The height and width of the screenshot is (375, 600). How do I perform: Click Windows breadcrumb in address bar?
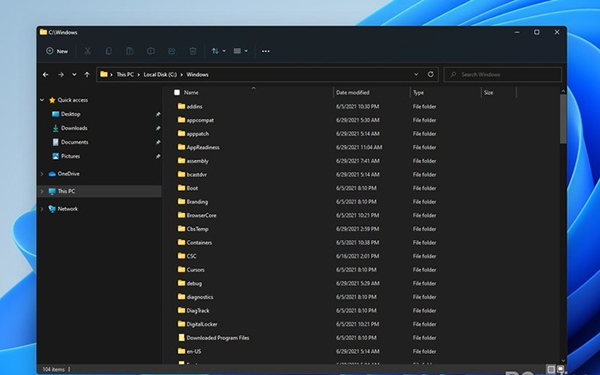tap(197, 75)
